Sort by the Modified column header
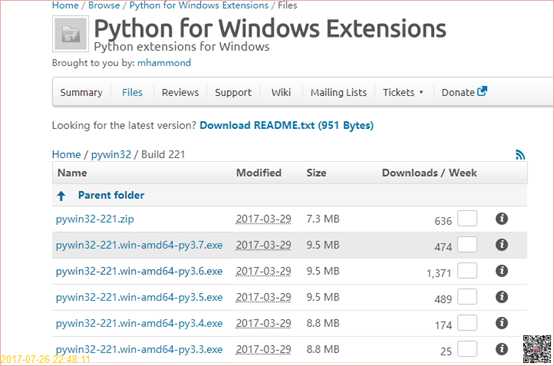Viewport: 554px width, 366px height. 259,173
